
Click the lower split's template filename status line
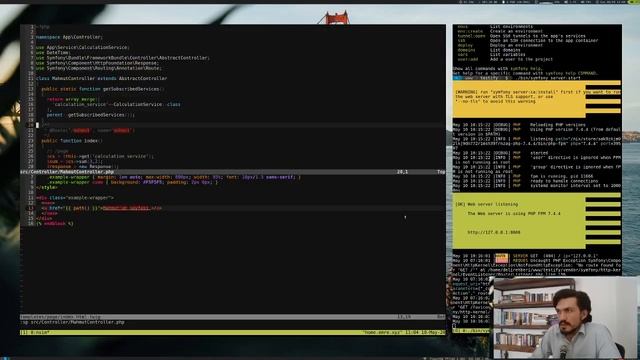(233, 317)
